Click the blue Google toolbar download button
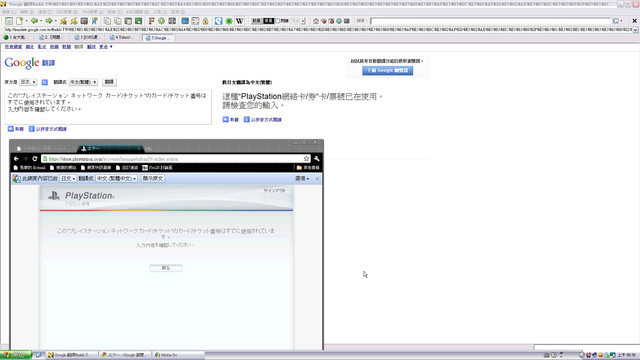Screen dimensions: 640x360 387,70
